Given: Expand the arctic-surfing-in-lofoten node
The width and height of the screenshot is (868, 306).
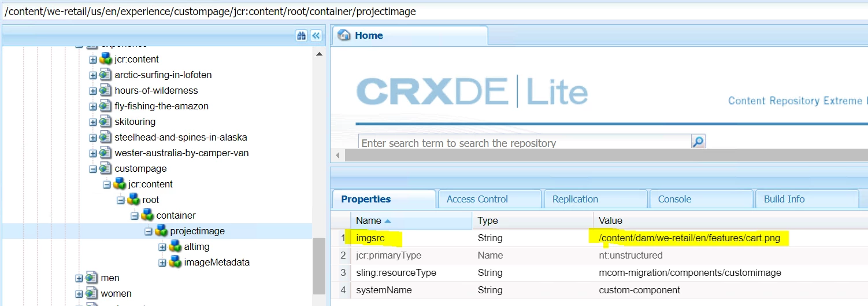Looking at the screenshot, I should pyautogui.click(x=93, y=75).
